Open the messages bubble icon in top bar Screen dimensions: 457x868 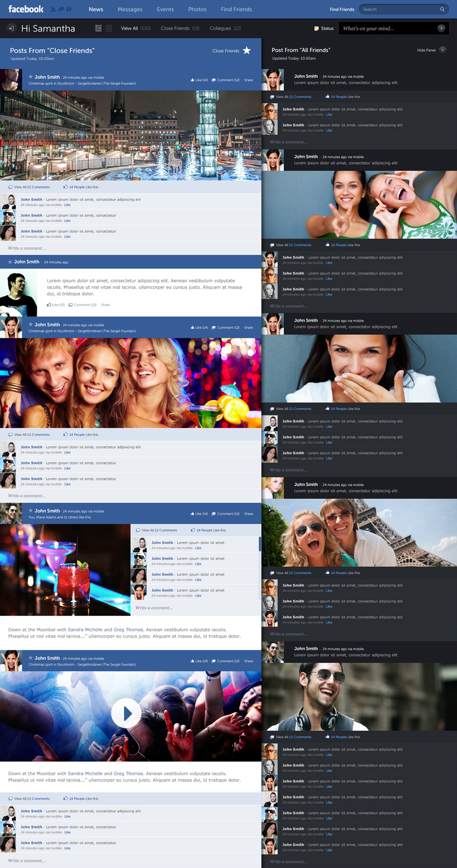[x=61, y=9]
